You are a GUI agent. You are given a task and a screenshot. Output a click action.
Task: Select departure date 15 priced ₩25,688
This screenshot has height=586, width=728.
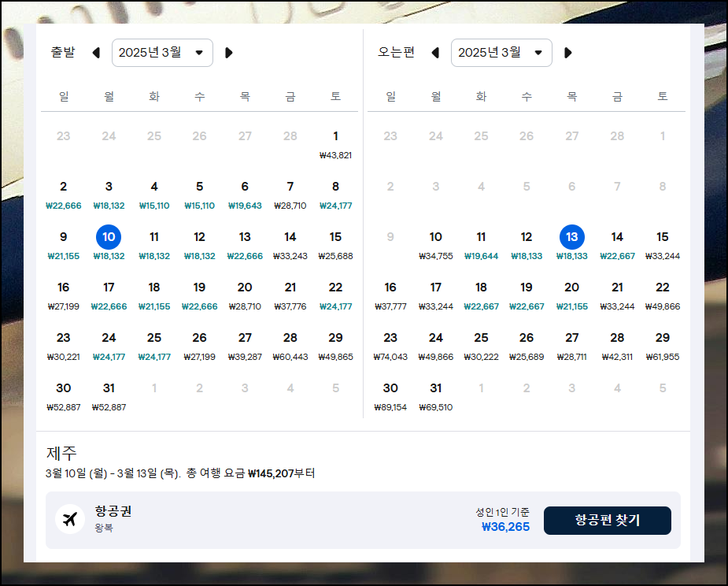click(x=336, y=246)
